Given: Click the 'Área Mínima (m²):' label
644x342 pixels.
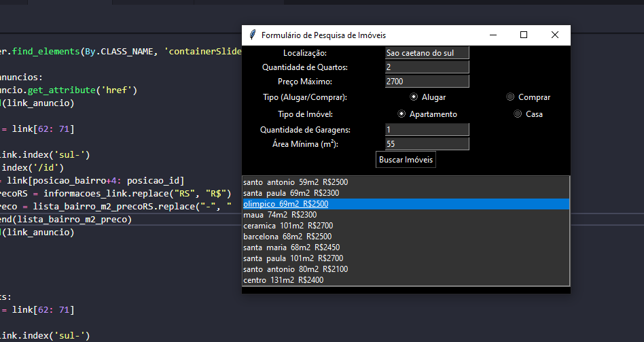Looking at the screenshot, I should tap(305, 144).
